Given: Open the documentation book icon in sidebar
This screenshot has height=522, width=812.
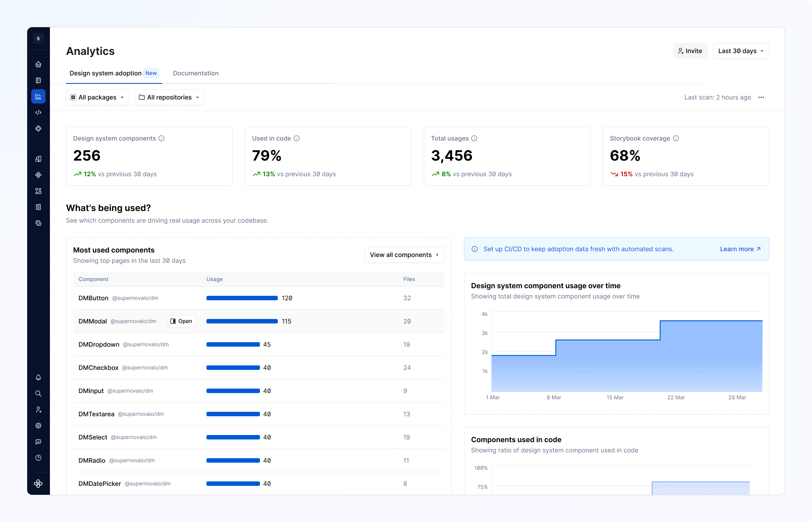Looking at the screenshot, I should pos(38,80).
